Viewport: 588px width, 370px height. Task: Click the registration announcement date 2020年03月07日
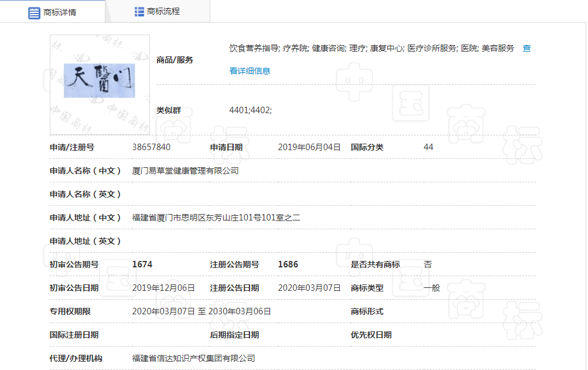coord(309,288)
